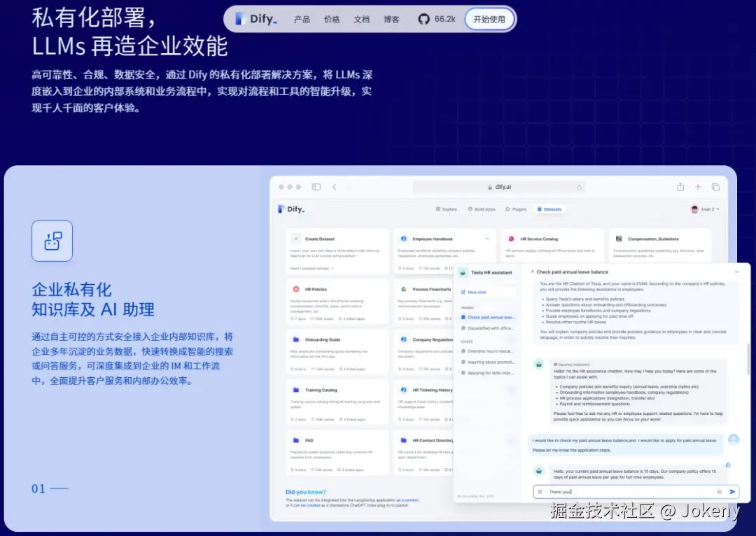The height and width of the screenshot is (536, 756).
Task: Click the Tesla HR assistant avatar icon
Action: coord(463,273)
